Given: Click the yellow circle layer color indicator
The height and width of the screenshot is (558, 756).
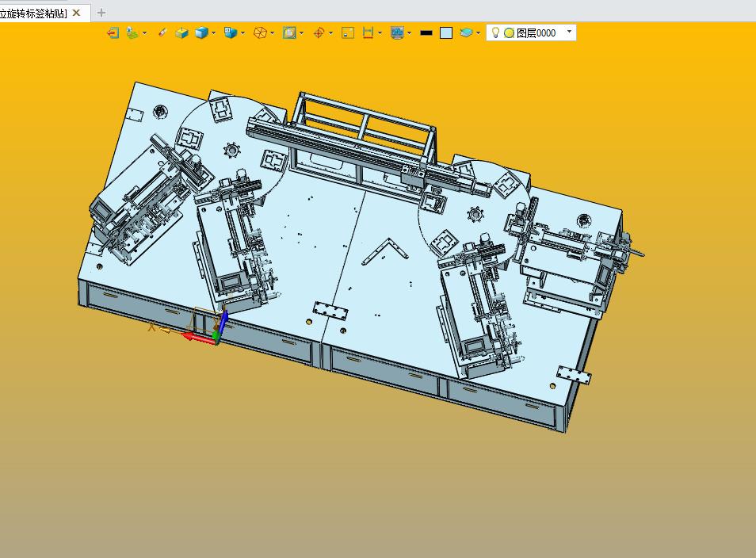Looking at the screenshot, I should click(509, 32).
